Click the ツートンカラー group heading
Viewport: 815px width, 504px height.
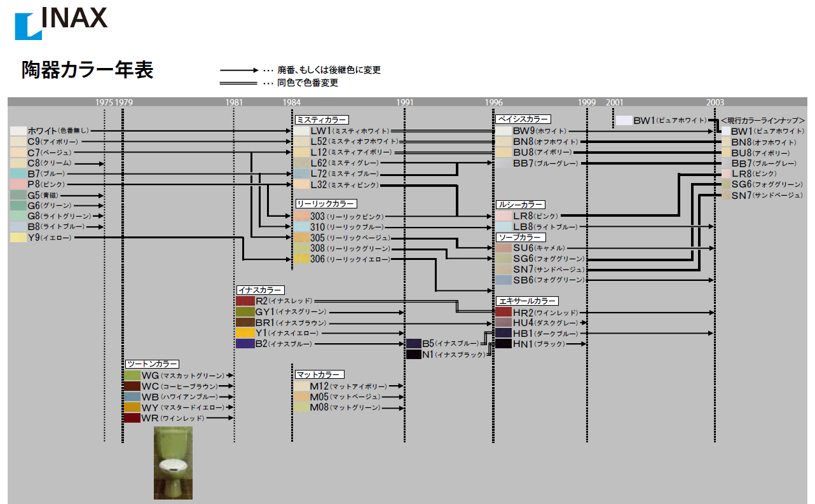[152, 364]
